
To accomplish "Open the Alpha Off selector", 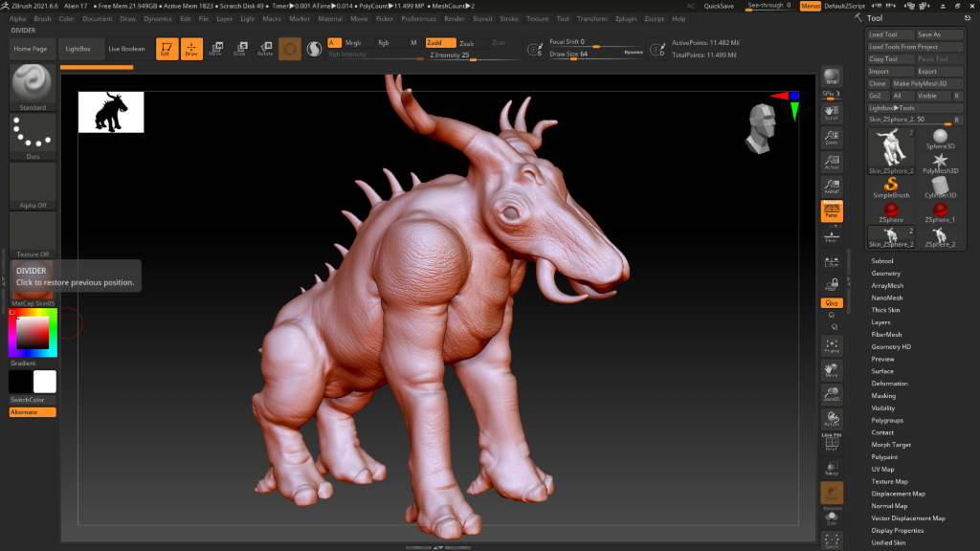I will (33, 186).
